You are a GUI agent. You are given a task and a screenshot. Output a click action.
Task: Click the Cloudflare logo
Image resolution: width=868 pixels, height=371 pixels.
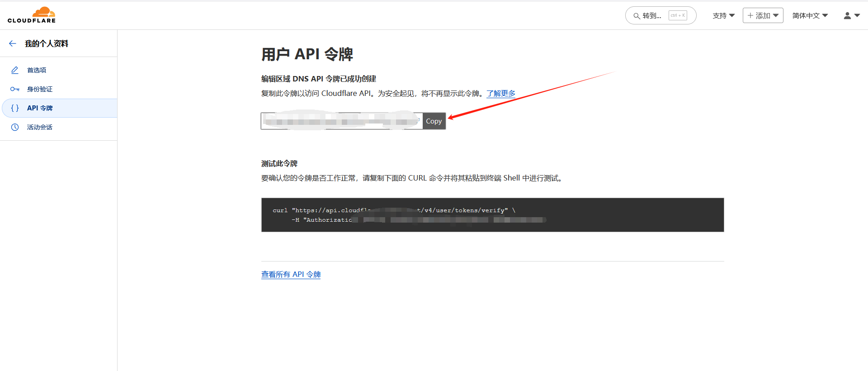pos(32,15)
